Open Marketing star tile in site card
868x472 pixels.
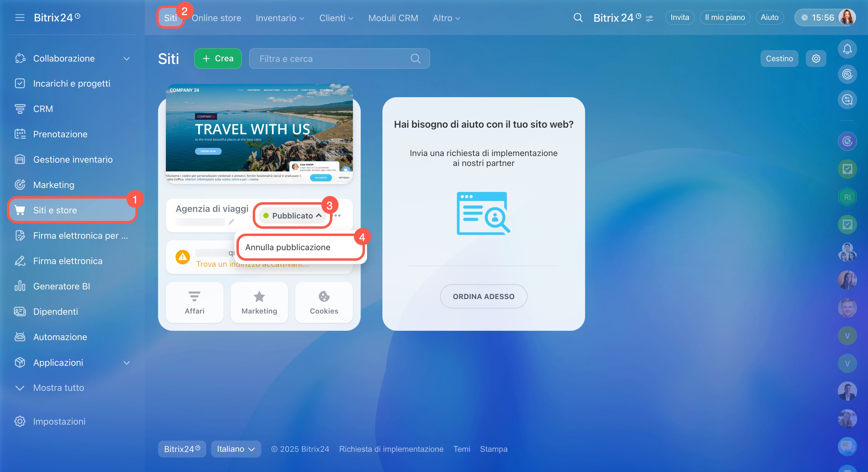pyautogui.click(x=259, y=302)
